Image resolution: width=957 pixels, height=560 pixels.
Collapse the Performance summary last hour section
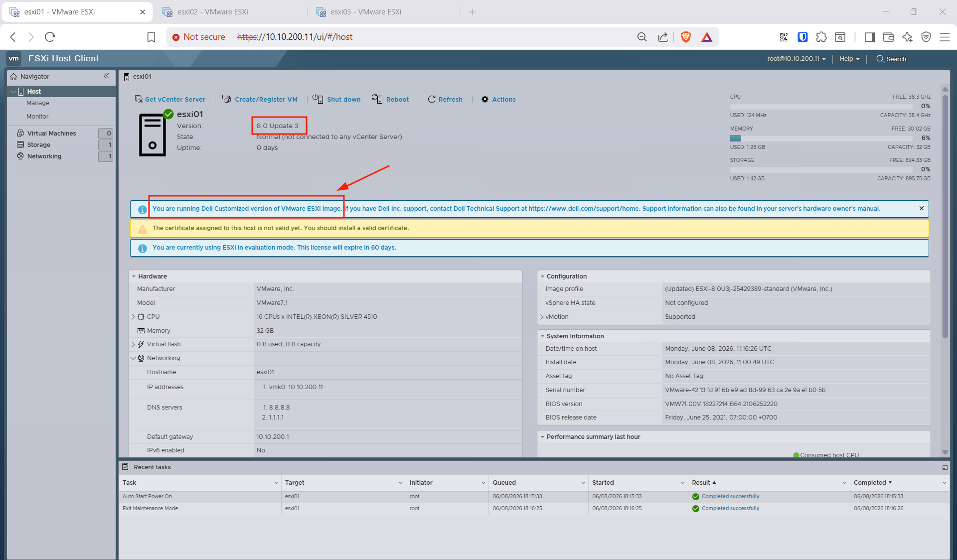tap(542, 437)
